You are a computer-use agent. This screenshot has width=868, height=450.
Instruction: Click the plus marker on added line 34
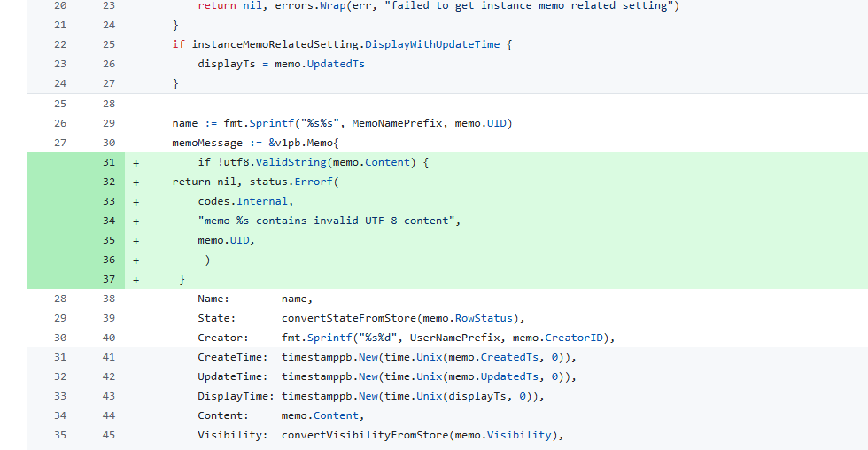(x=136, y=221)
